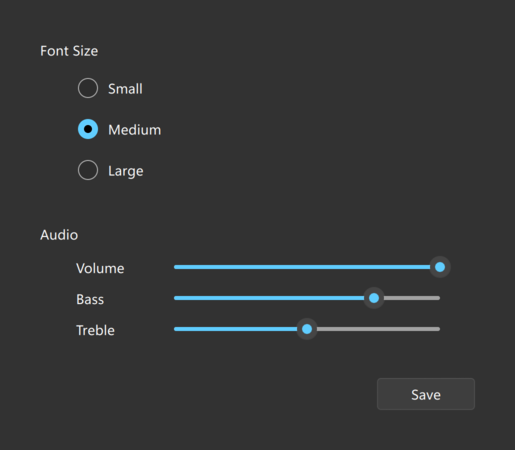
Task: Pick the Large font size radio button
Action: click(x=88, y=170)
